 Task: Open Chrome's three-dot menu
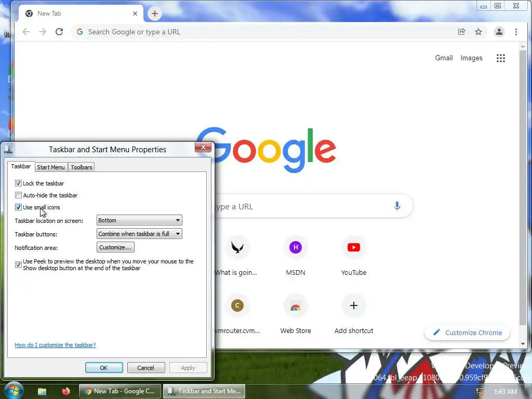pos(516,32)
